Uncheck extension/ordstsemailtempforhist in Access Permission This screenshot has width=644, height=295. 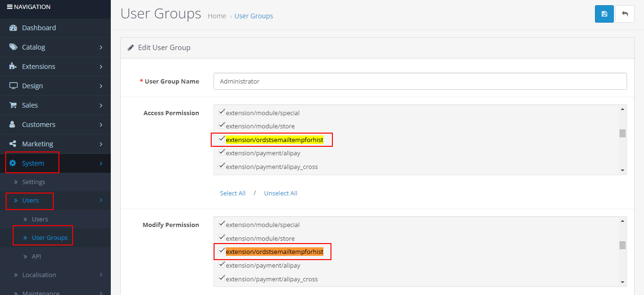click(222, 138)
